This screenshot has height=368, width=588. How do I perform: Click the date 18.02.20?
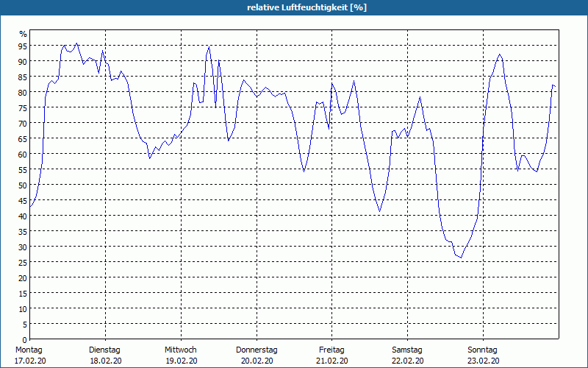106,361
